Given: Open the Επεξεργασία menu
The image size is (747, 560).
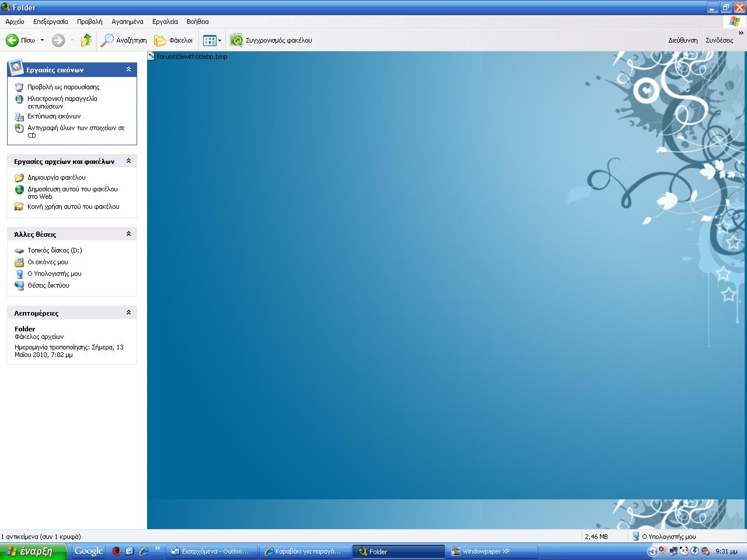Looking at the screenshot, I should (51, 22).
